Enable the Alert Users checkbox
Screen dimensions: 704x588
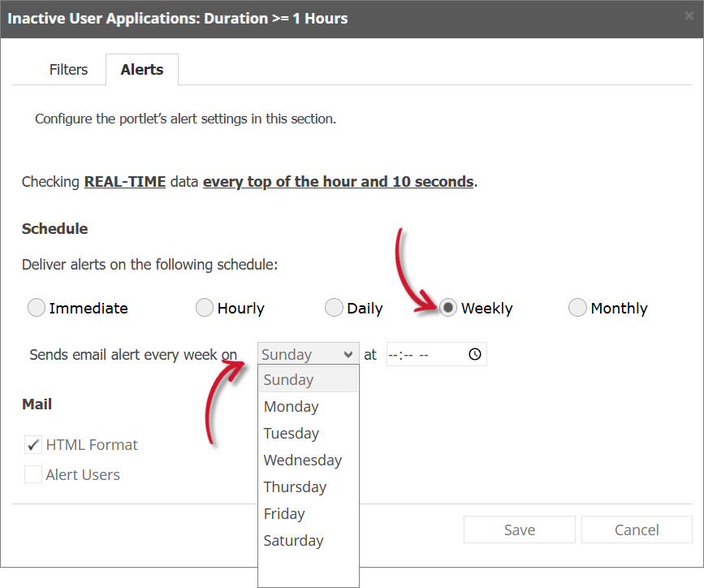pyautogui.click(x=32, y=475)
